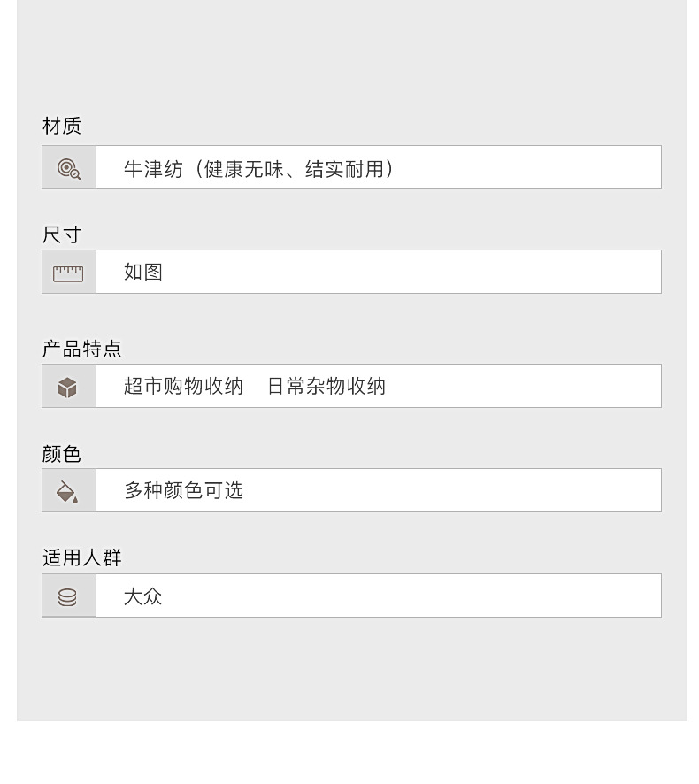
Task: Click the 如图 size value
Action: click(x=143, y=273)
